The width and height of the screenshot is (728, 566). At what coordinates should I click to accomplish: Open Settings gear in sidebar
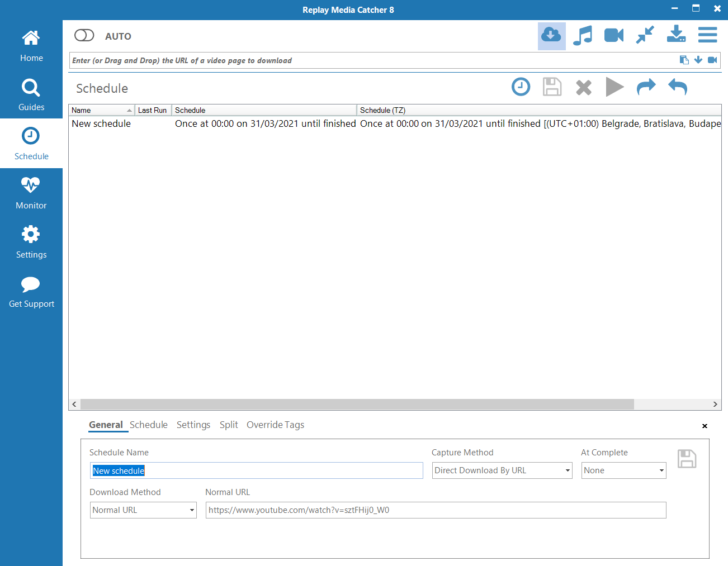31,242
